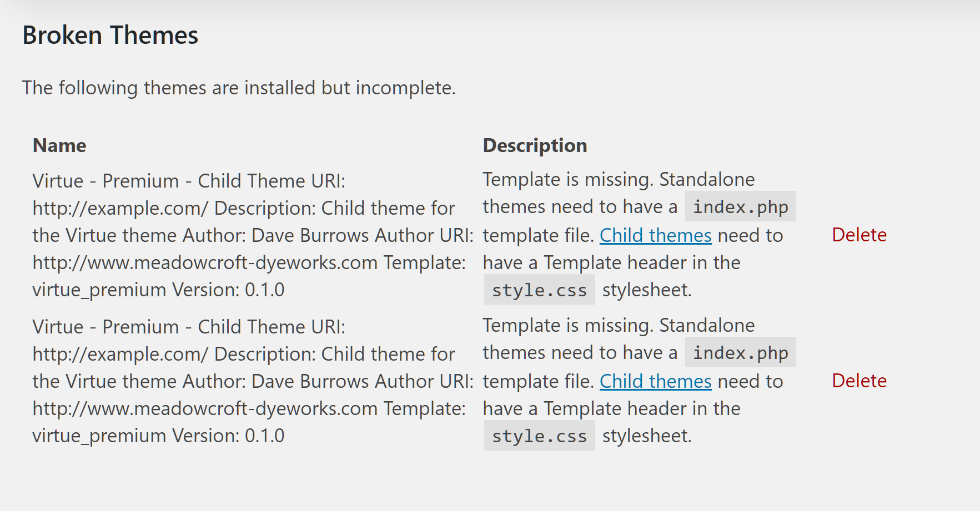Delete the first broken Virtue child theme
This screenshot has height=511, width=980.
coord(858,235)
